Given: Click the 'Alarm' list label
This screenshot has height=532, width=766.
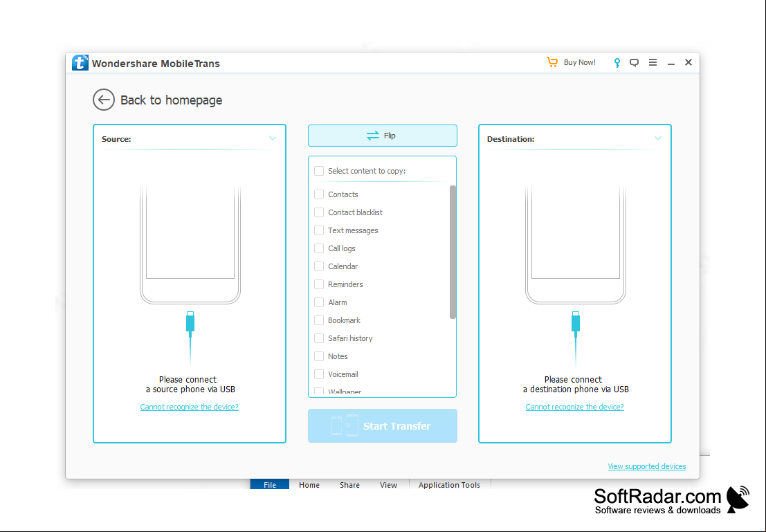Looking at the screenshot, I should (x=338, y=302).
